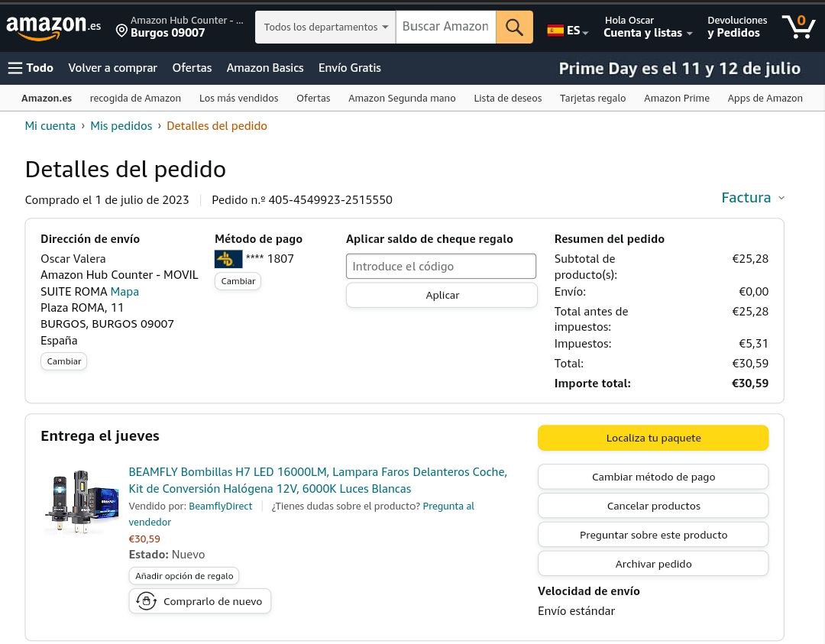Click the Amazon.es logo
Image resolution: width=825 pixels, height=644 pixels.
coord(53,28)
